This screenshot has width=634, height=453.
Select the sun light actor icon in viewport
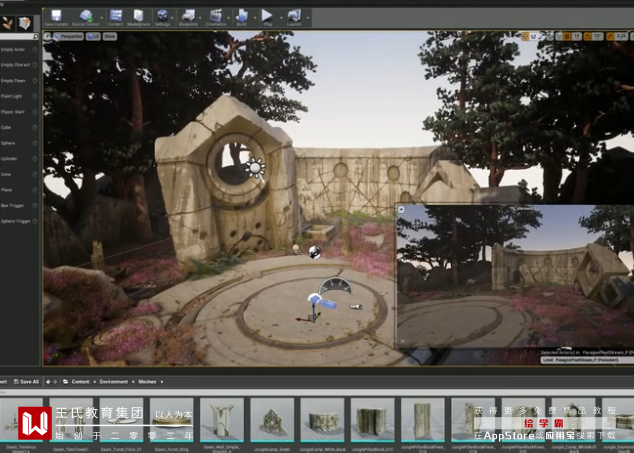pos(255,168)
